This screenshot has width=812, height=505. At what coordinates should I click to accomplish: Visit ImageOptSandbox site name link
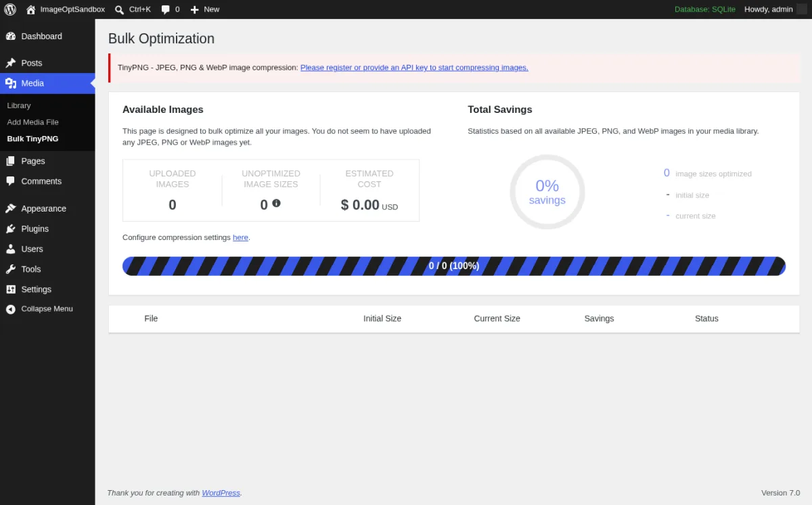coord(72,9)
